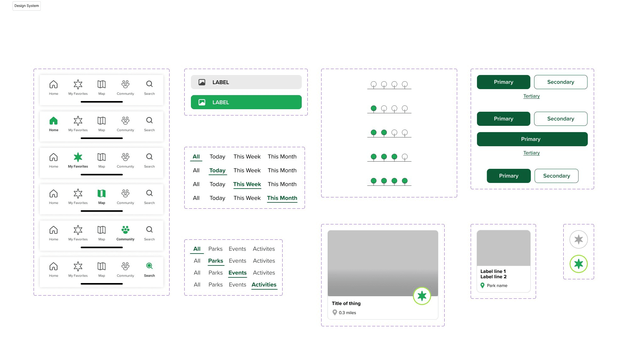Select the Activities filter option

264,285
